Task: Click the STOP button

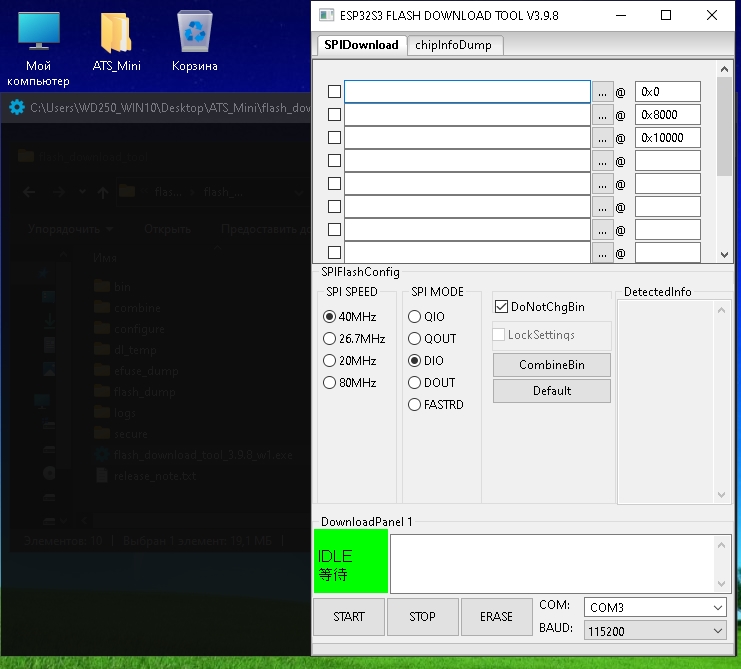Action: 422,617
